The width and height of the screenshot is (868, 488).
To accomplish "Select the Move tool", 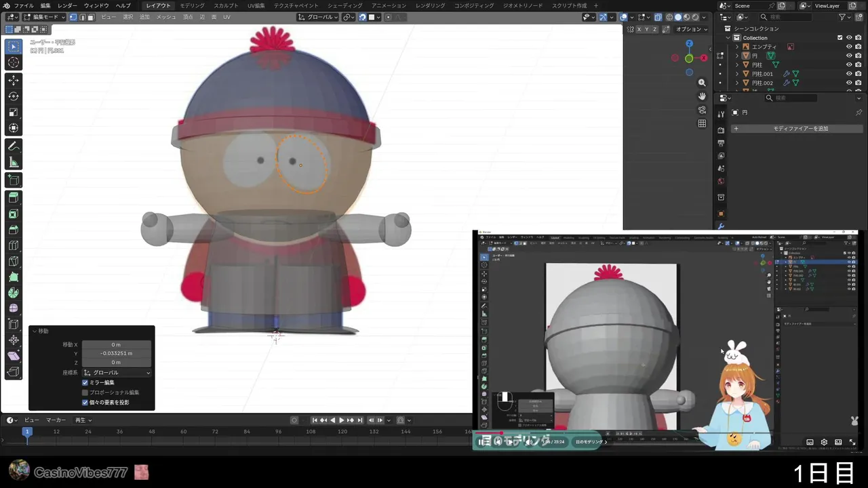I will 14,80.
